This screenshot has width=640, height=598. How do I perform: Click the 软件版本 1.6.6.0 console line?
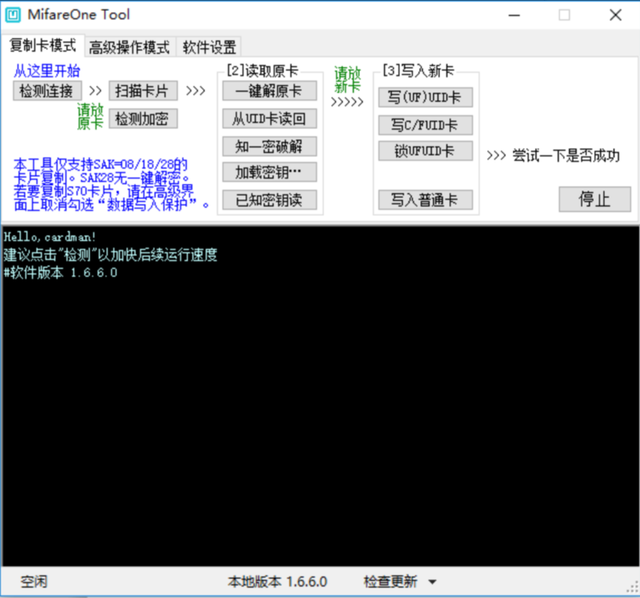click(x=60, y=273)
